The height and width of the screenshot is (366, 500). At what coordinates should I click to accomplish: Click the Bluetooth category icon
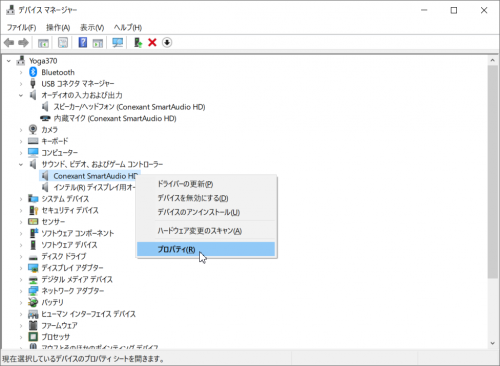33,72
